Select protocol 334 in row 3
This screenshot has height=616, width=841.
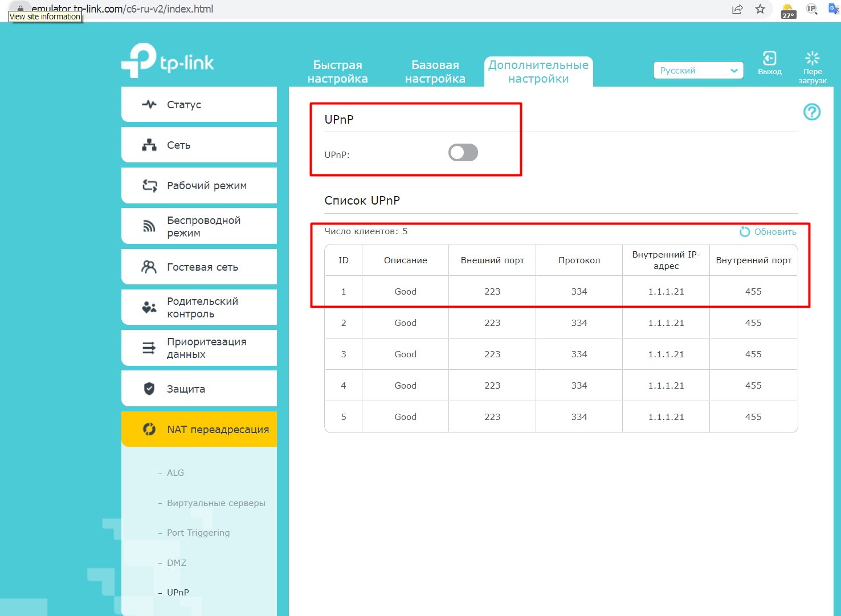(579, 354)
